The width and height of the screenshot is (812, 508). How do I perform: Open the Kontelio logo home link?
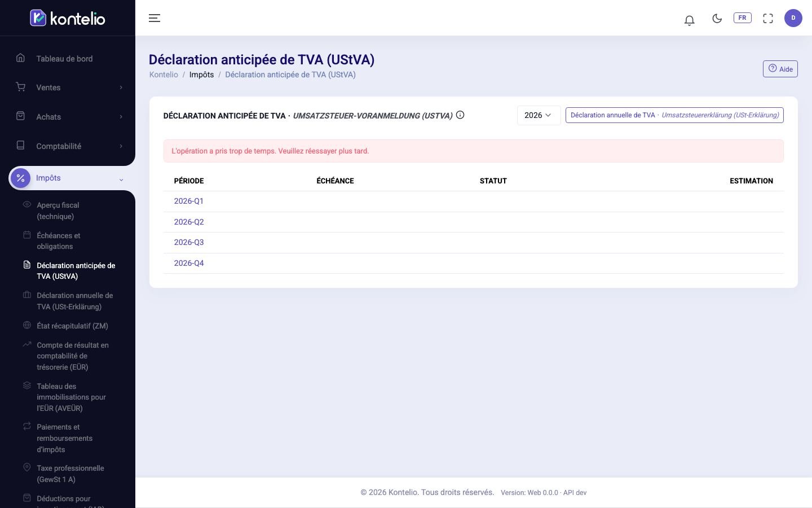coord(68,18)
